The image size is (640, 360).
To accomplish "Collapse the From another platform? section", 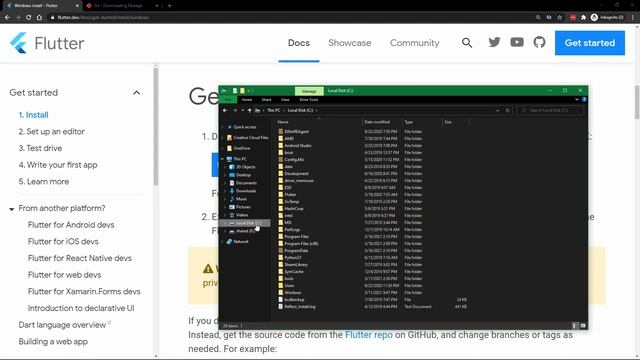I will (x=11, y=209).
